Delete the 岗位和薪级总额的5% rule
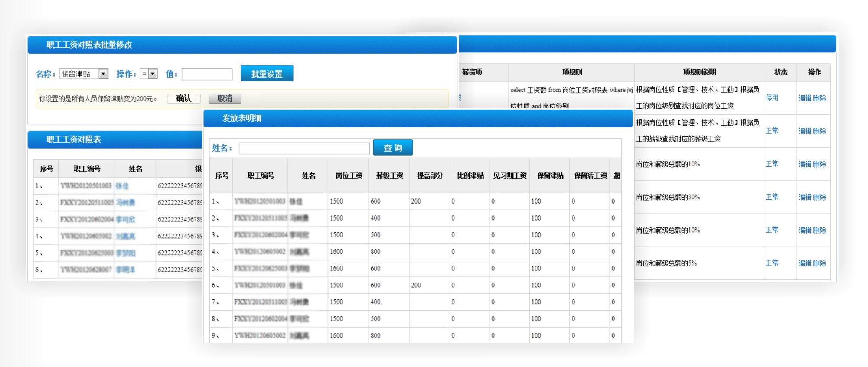This screenshot has width=868, height=367. click(819, 263)
